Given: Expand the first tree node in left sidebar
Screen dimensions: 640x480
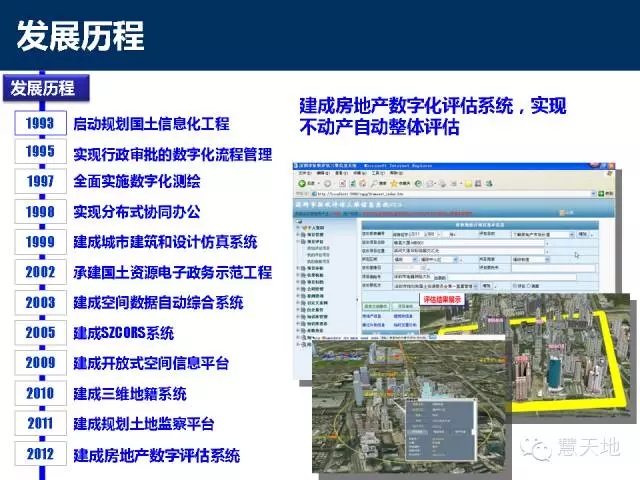Looking at the screenshot, I should coord(301,228).
